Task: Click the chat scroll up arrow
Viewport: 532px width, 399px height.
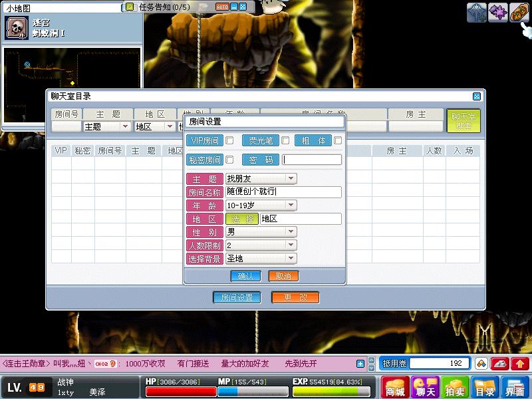Action: (372, 360)
